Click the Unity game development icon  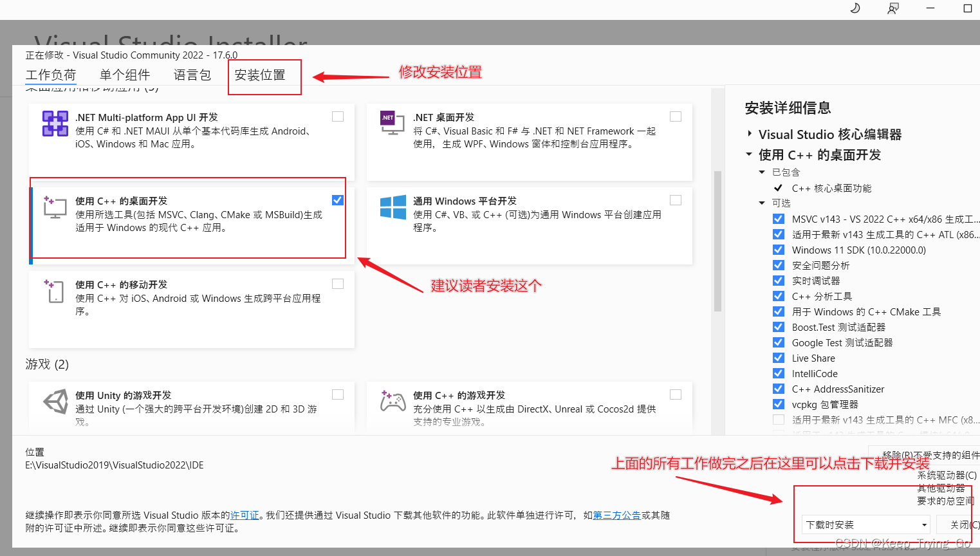(x=55, y=402)
